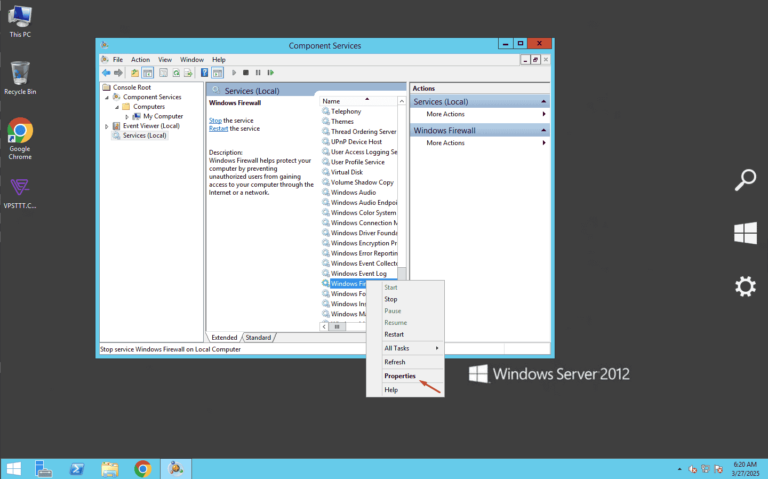Click the Start Service play icon
The height and width of the screenshot is (479, 768).
coord(234,72)
